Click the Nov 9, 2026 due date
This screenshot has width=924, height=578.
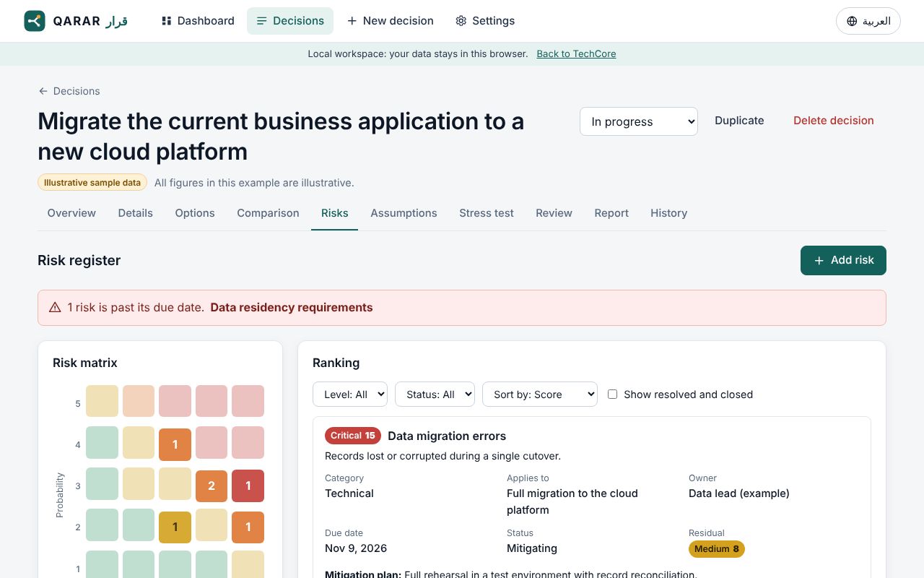click(x=356, y=548)
